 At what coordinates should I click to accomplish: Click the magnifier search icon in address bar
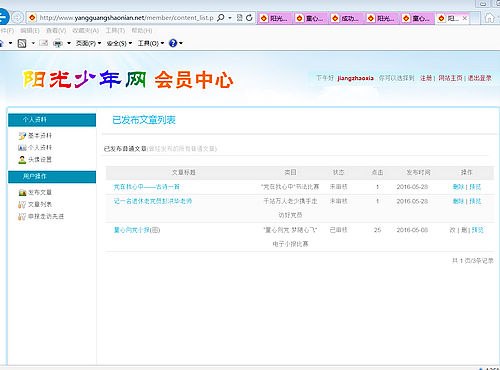220,18
